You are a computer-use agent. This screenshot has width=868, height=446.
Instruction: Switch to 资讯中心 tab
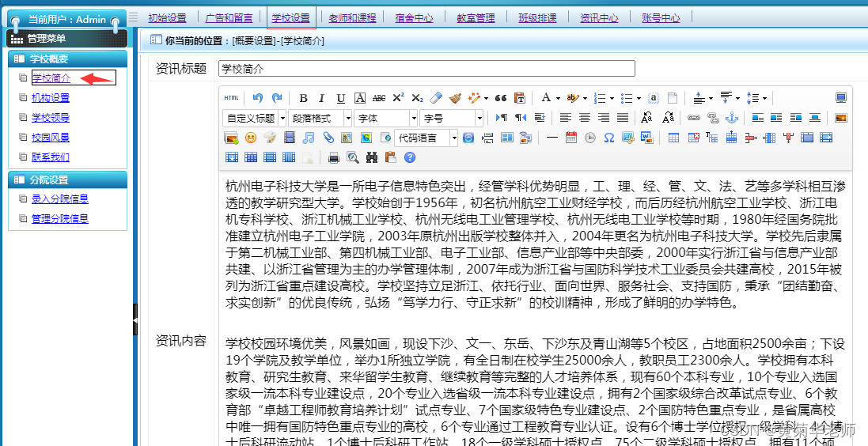point(599,18)
